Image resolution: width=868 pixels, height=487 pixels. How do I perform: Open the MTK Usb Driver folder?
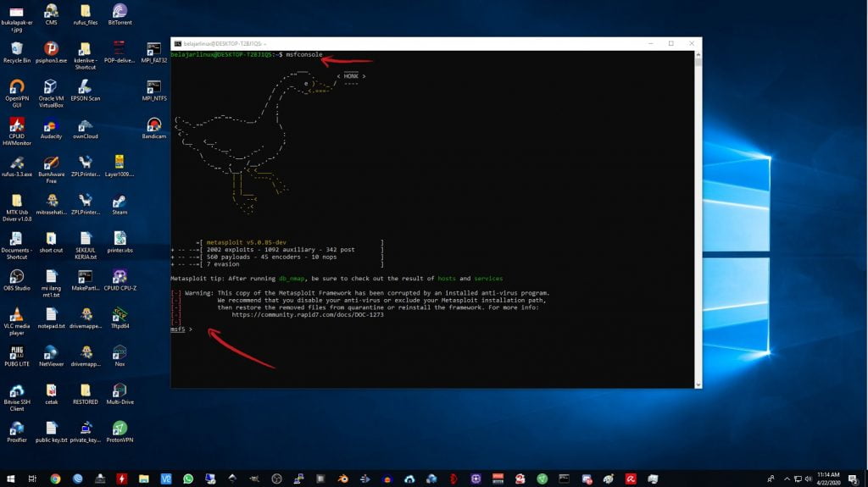pyautogui.click(x=17, y=208)
